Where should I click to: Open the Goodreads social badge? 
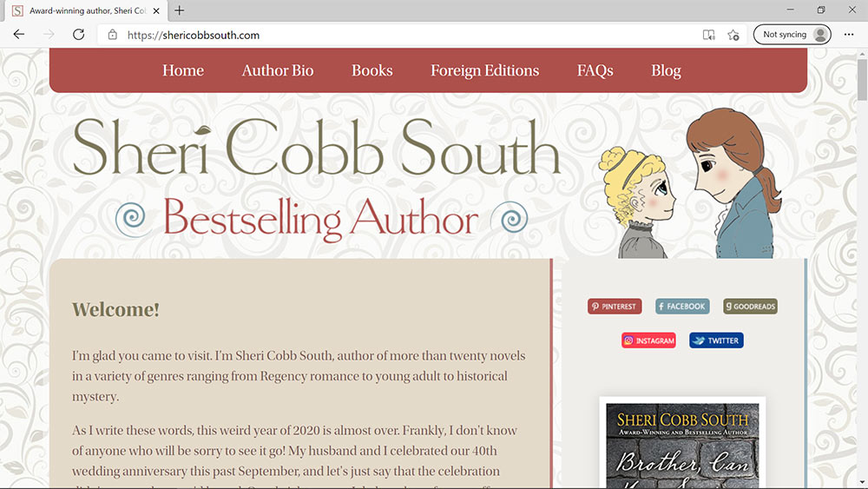coord(750,307)
